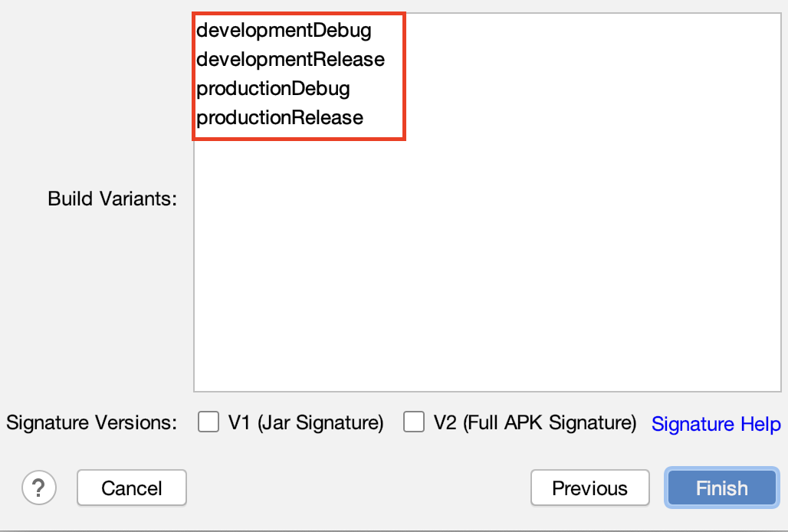Click blank dialog area between Cancel and Previous
The height and width of the screenshot is (532, 788).
click(x=356, y=488)
